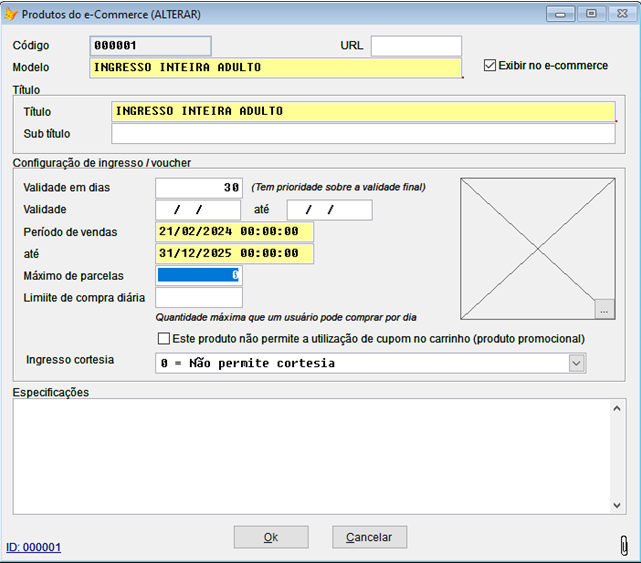Click the Título text field
Image resolution: width=641 pixels, height=563 pixels.
coord(363,111)
